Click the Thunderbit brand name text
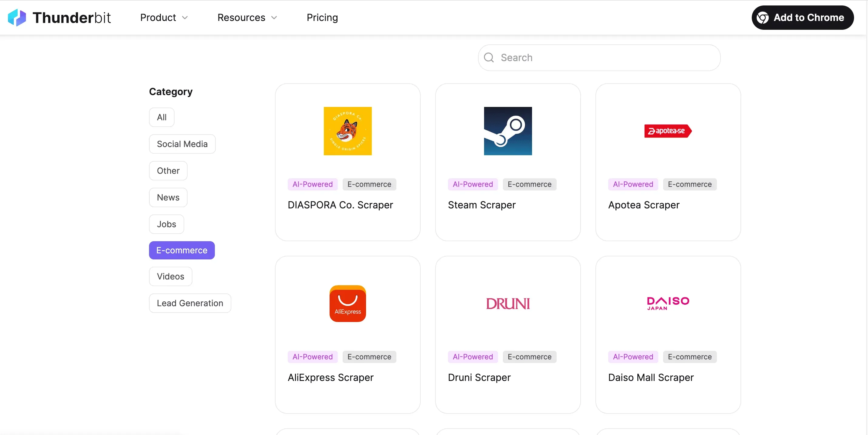Image resolution: width=868 pixels, height=435 pixels. pos(71,18)
